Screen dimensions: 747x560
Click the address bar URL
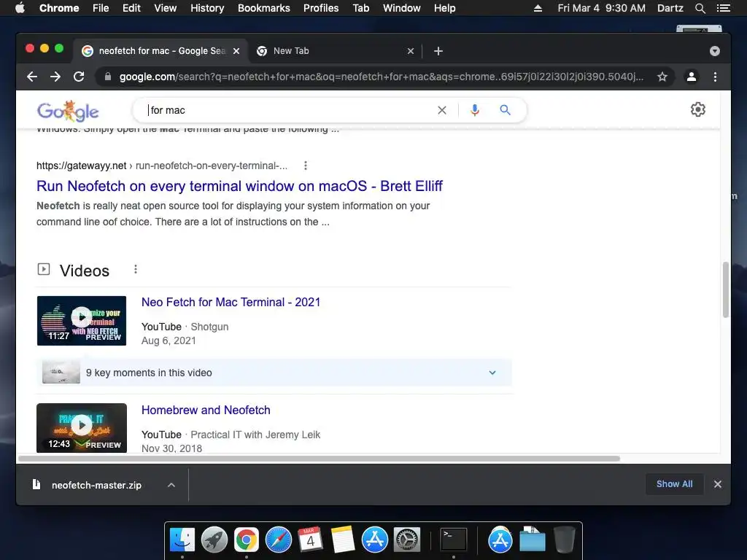[381, 77]
